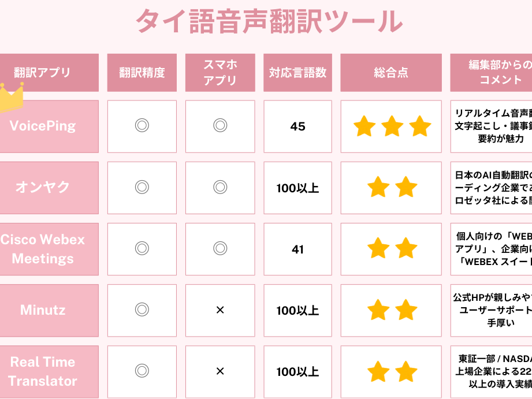
Task: Click the double circle in Minutz's 翻訳精度 cell
Action: coord(142,309)
